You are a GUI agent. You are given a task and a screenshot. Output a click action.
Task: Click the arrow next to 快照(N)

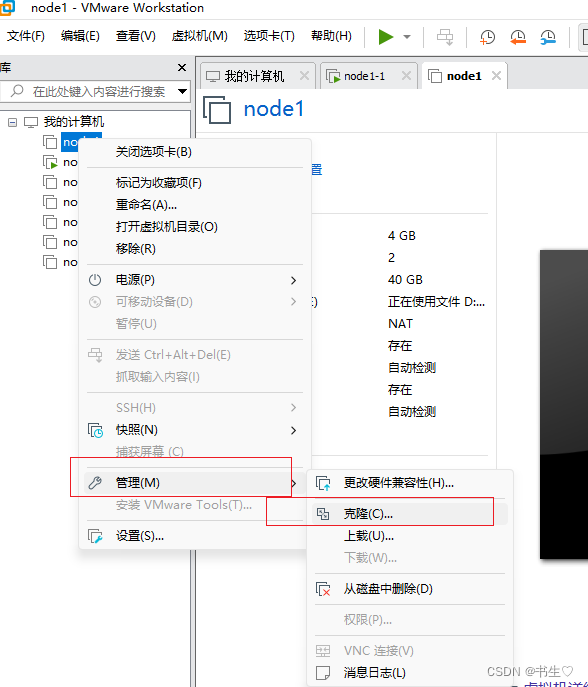coord(294,430)
